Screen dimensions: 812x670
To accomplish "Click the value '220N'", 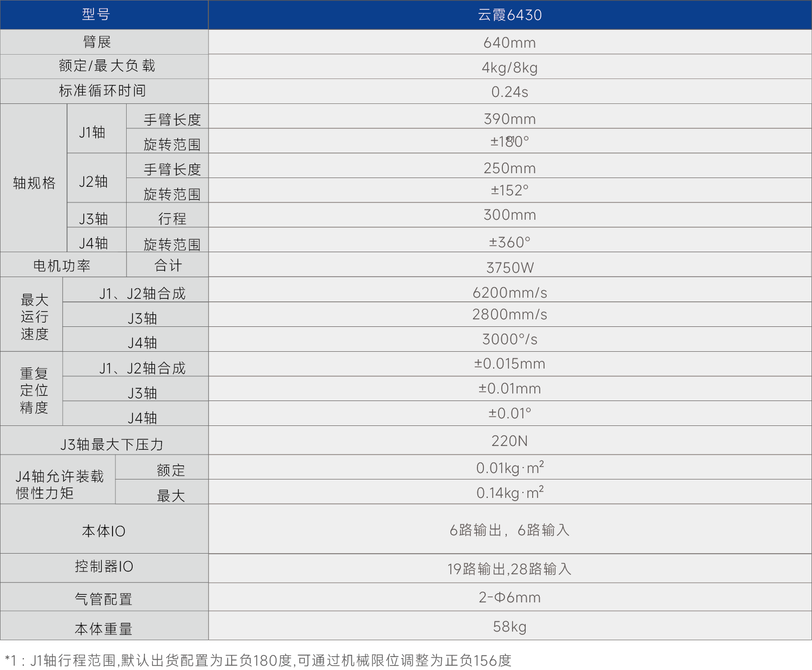I will tap(509, 441).
